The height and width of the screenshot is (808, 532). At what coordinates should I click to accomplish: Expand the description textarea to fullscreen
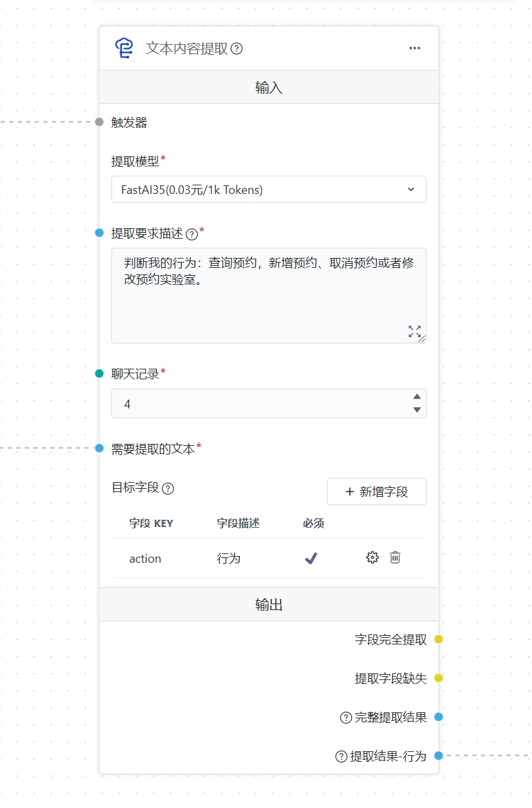coord(414,332)
